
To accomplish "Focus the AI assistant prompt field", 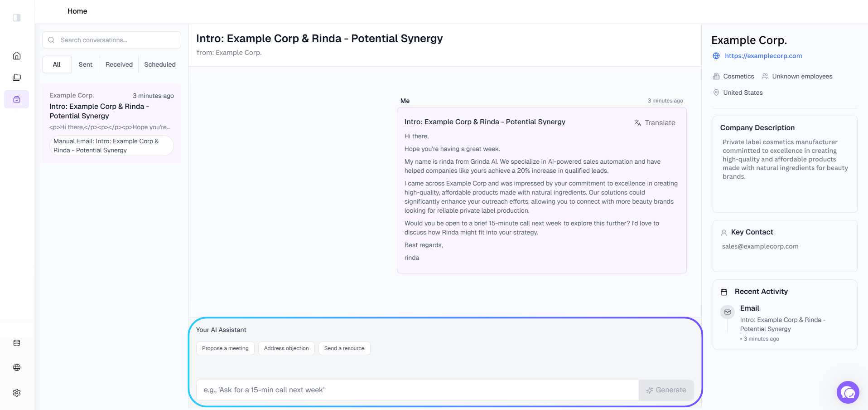I will (418, 390).
